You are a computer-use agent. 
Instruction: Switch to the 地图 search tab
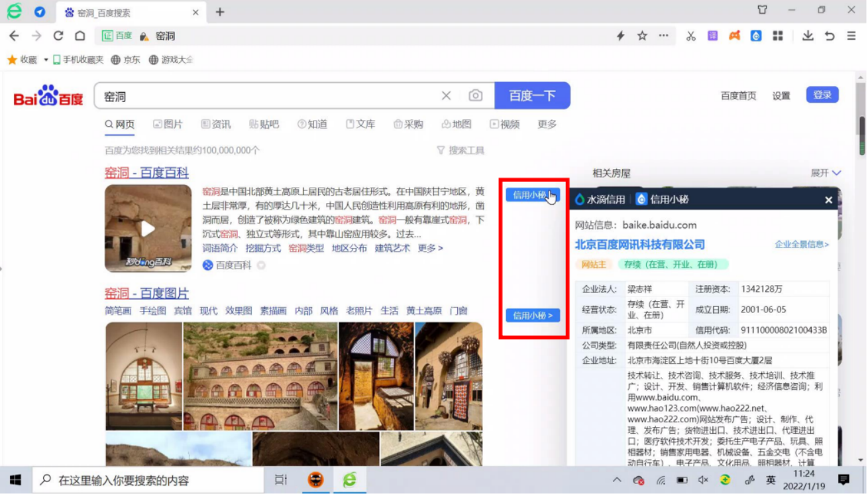pos(457,124)
